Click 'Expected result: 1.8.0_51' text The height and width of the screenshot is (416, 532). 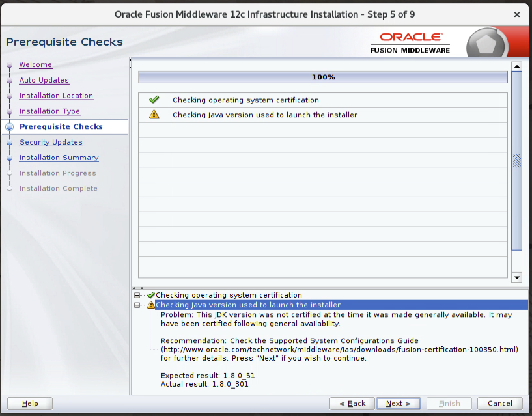208,376
